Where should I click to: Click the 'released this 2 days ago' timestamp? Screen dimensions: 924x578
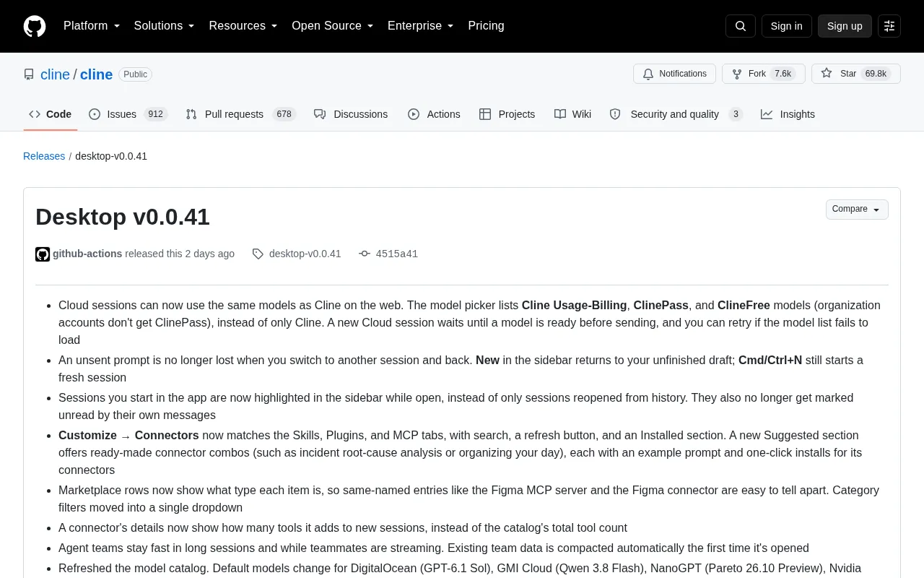click(180, 254)
